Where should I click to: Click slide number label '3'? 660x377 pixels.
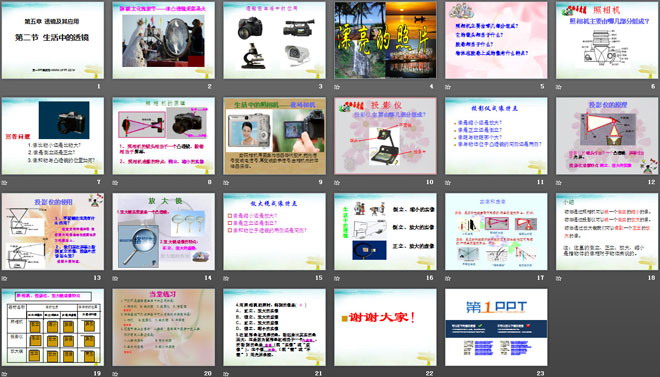[x=320, y=87]
